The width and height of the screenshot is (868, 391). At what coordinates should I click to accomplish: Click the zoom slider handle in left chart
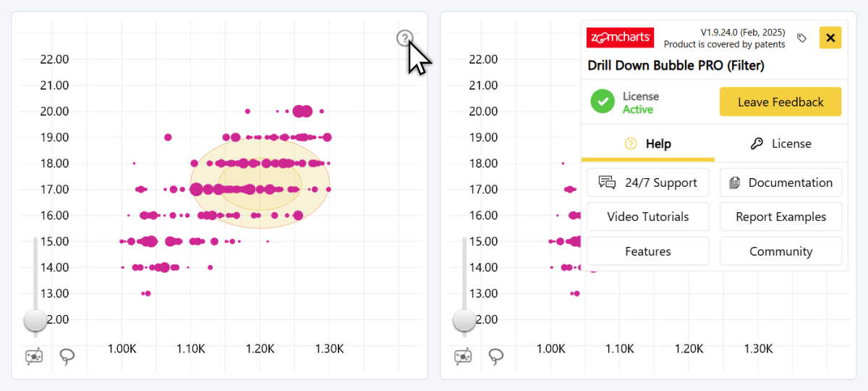(x=35, y=320)
